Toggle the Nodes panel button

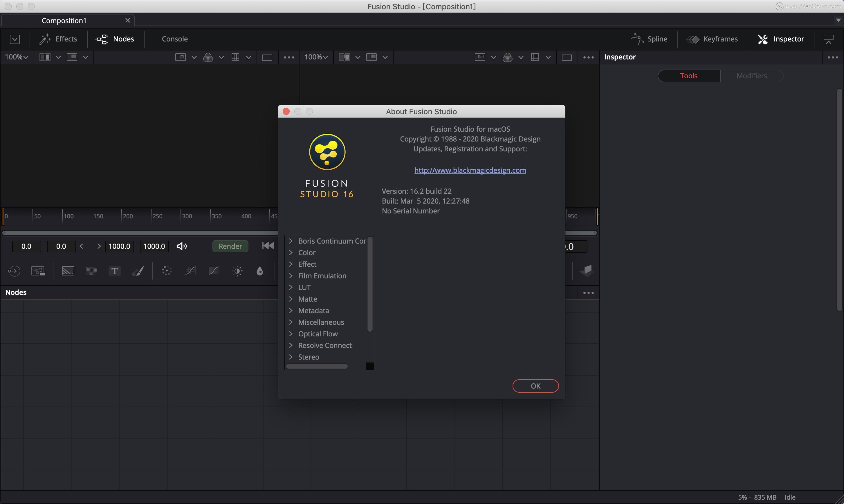click(115, 39)
